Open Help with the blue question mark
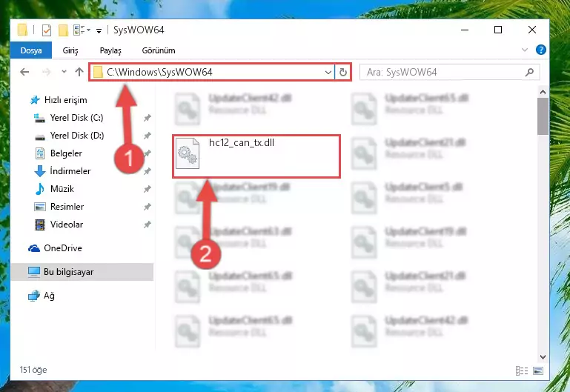 pyautogui.click(x=541, y=50)
